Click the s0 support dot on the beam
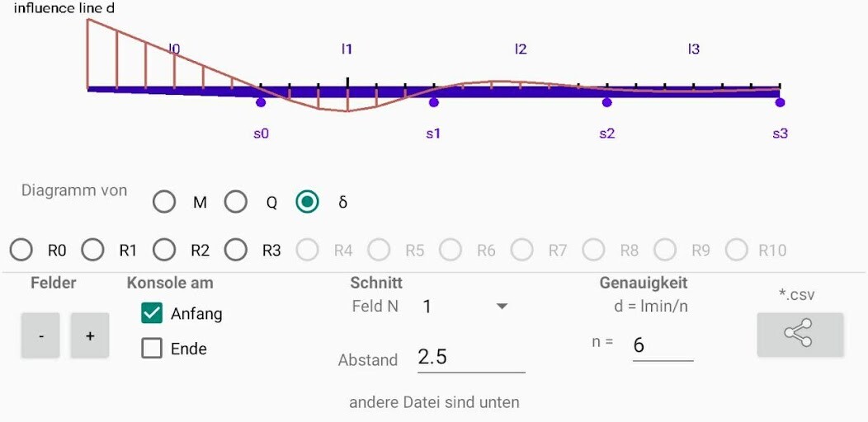Image resolution: width=868 pixels, height=422 pixels. point(262,102)
